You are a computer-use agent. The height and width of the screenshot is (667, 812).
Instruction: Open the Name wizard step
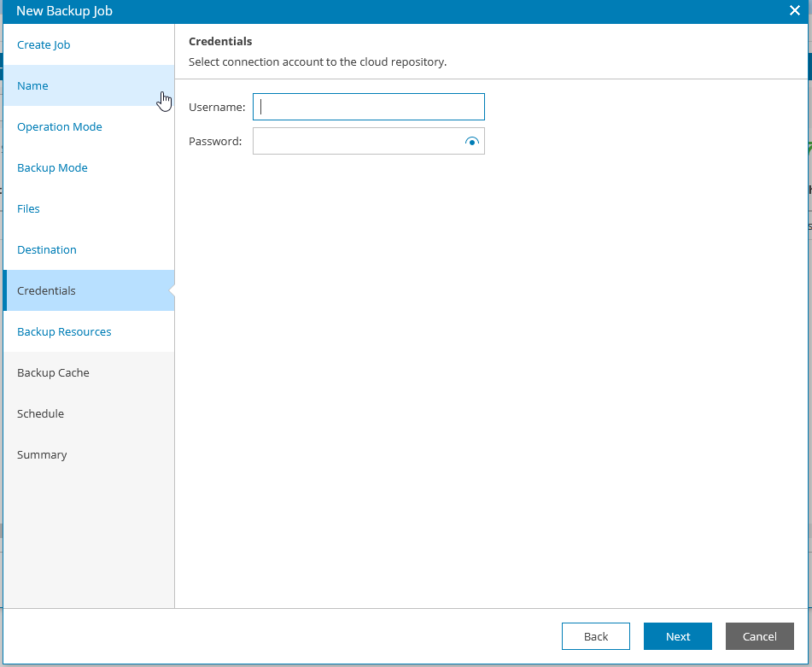click(32, 85)
